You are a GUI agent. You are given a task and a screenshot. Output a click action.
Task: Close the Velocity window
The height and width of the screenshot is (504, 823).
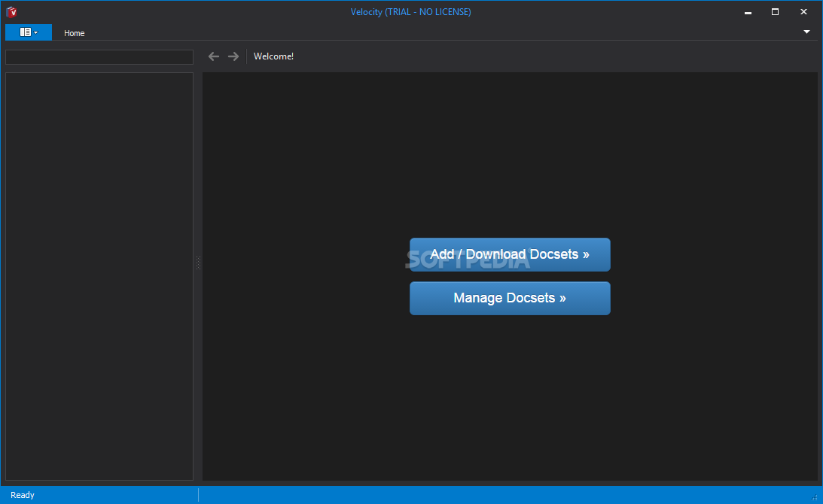tap(803, 11)
